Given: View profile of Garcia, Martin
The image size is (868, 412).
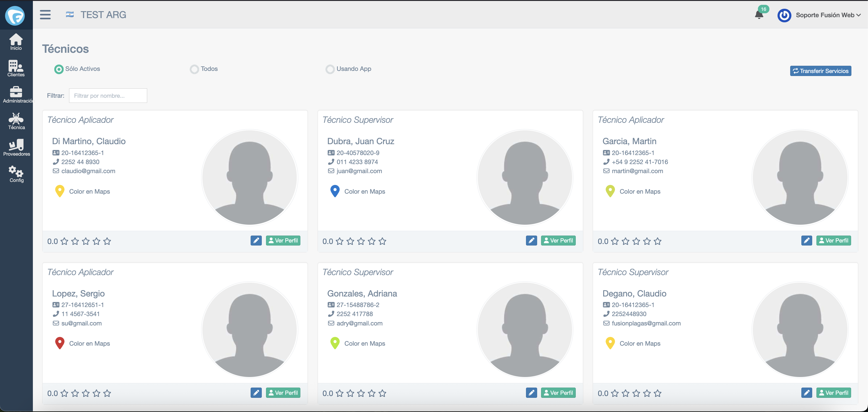Looking at the screenshot, I should [834, 240].
